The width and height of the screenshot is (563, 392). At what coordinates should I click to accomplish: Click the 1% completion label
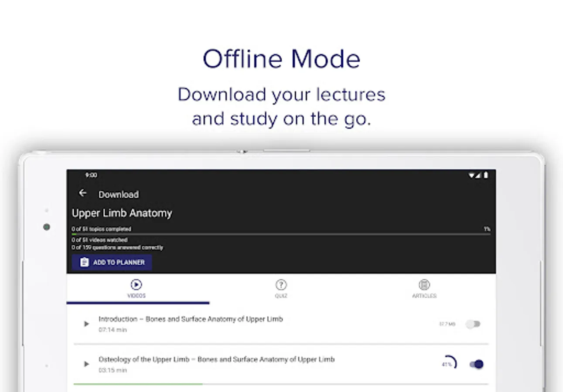point(487,229)
